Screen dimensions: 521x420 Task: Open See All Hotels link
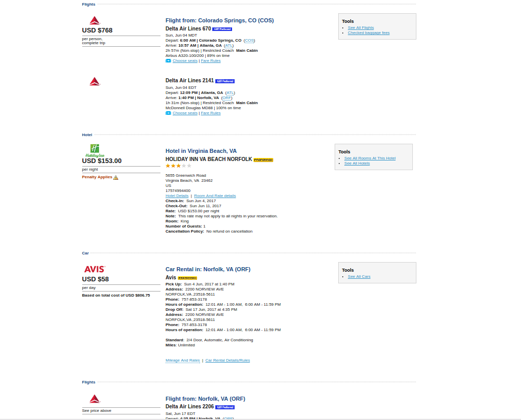(357, 164)
